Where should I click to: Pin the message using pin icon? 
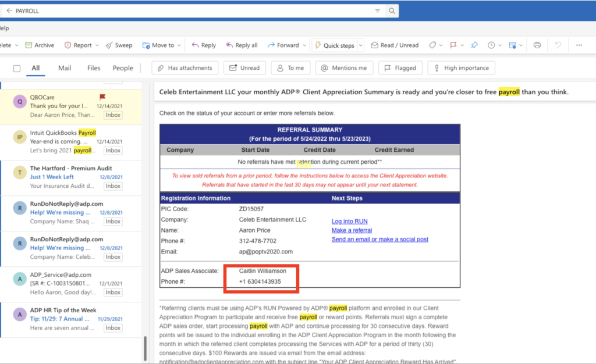click(x=474, y=45)
